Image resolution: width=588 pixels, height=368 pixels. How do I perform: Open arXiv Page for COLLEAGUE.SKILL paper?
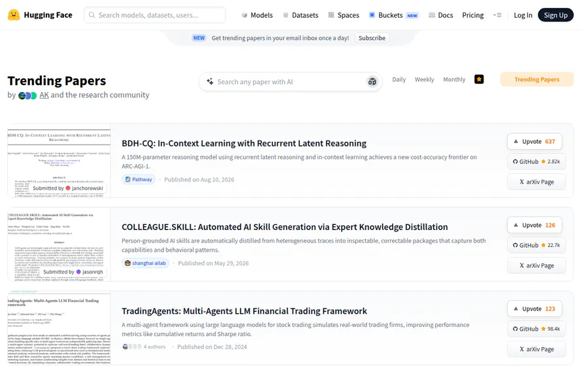pyautogui.click(x=536, y=265)
